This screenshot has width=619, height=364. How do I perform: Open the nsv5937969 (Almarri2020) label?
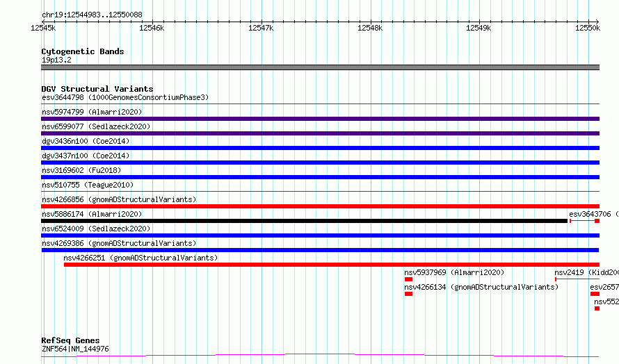point(454,272)
